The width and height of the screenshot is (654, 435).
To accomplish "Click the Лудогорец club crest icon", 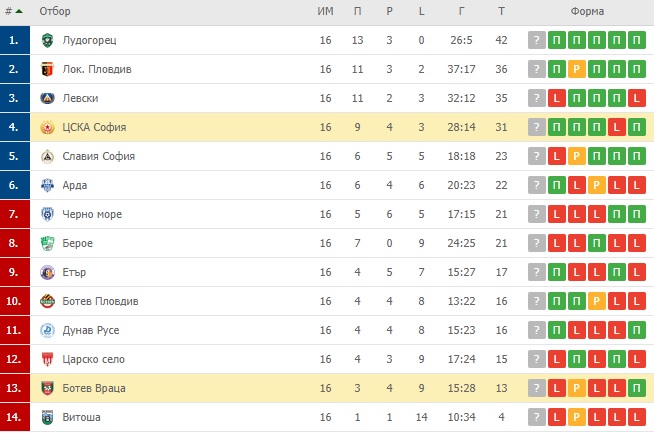I will pyautogui.click(x=48, y=40).
